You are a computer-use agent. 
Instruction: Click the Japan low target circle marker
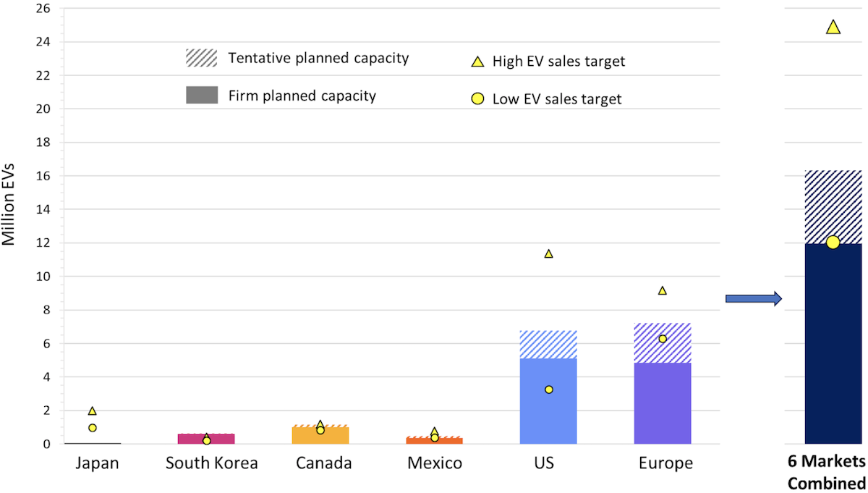pyautogui.click(x=93, y=428)
